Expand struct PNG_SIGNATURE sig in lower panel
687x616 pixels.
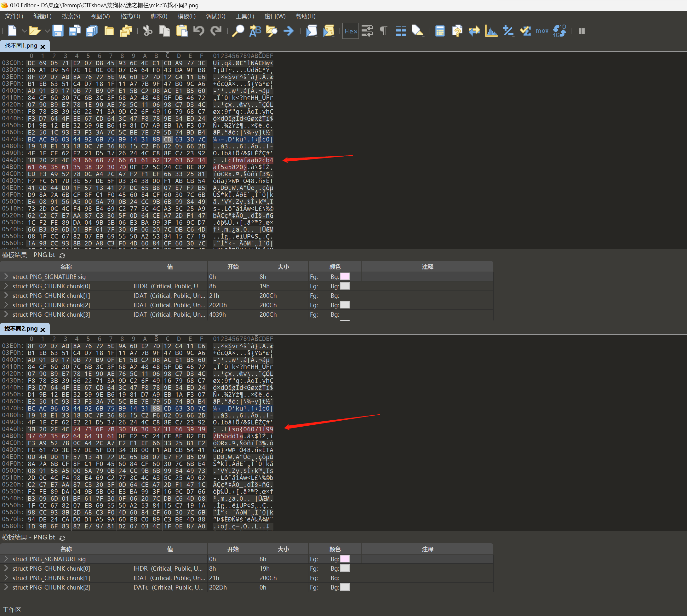click(6, 558)
